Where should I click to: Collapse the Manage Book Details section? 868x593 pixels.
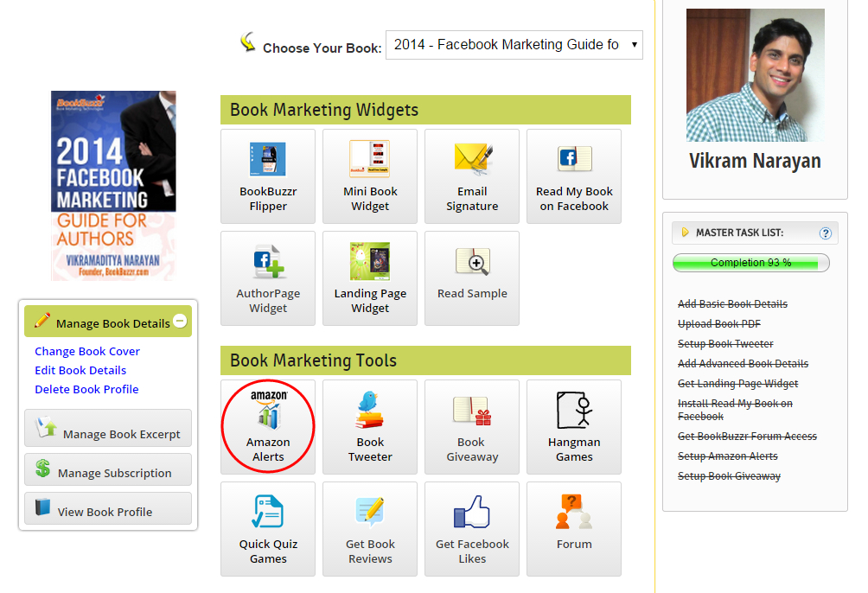[x=180, y=321]
